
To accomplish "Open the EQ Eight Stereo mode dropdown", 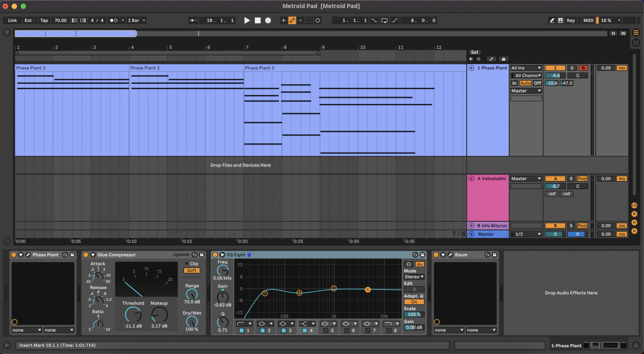I will 414,277.
